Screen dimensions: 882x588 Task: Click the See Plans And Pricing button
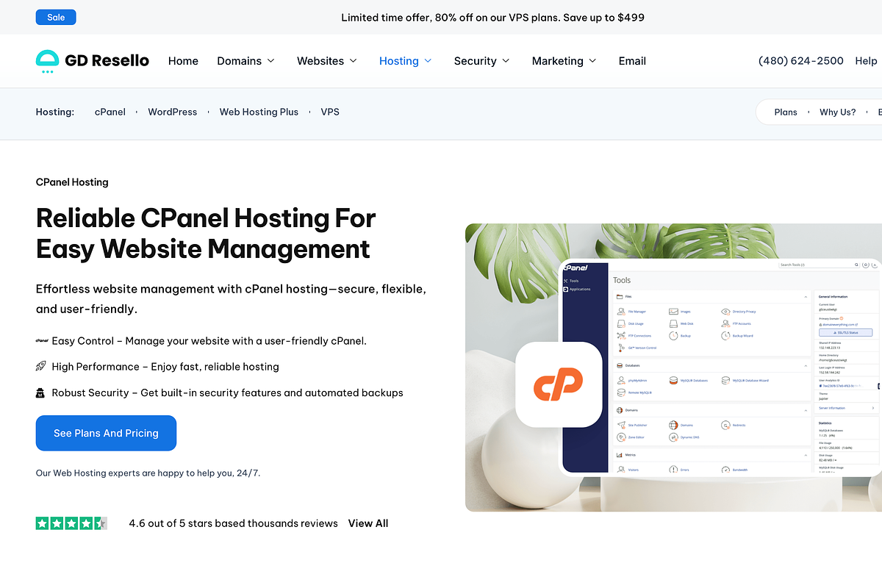click(106, 433)
